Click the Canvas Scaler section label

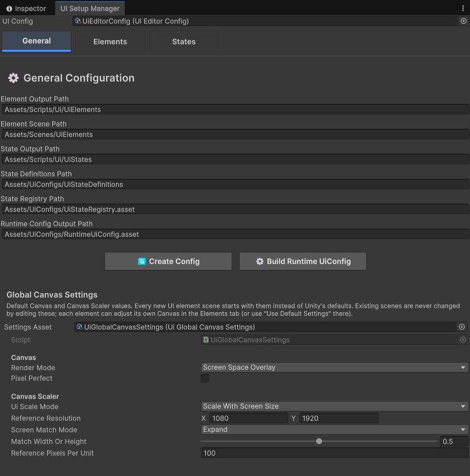[35, 396]
